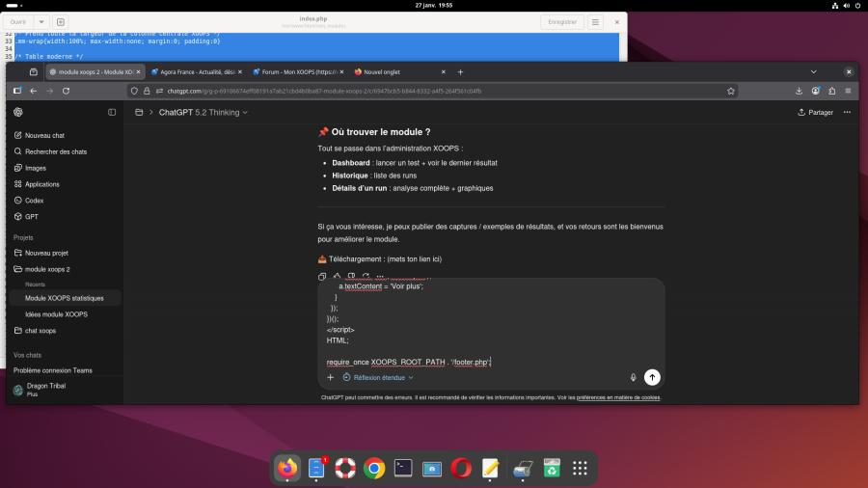This screenshot has height=488, width=868.
Task: Launch Firefox from the dock
Action: [x=287, y=468]
